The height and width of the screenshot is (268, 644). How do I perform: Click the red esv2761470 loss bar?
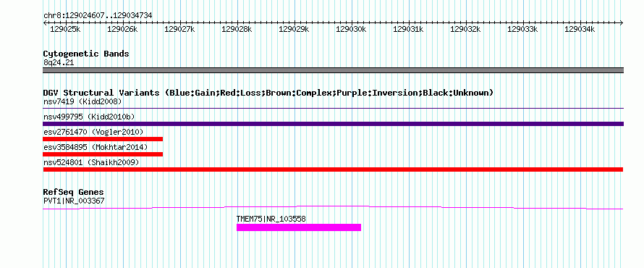tap(103, 139)
